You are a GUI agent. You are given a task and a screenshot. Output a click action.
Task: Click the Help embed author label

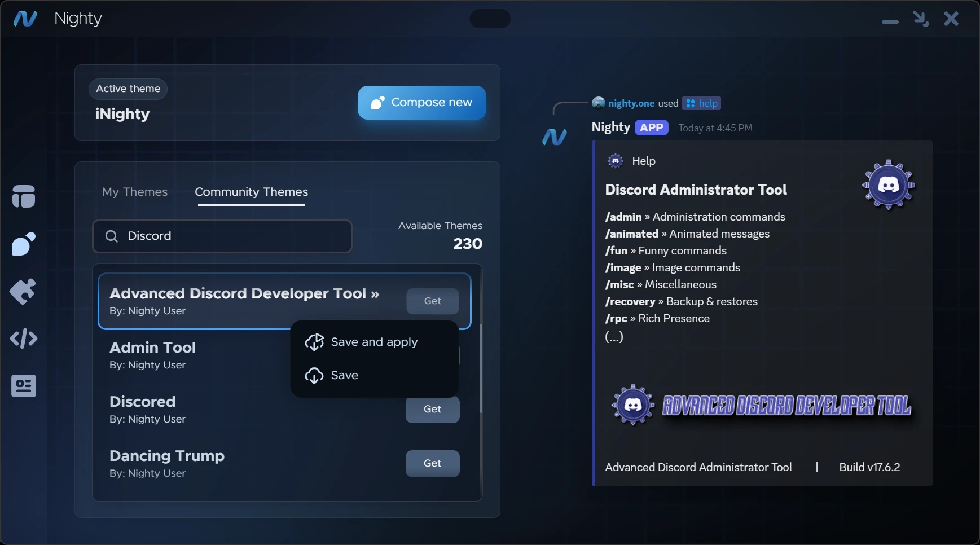tap(644, 161)
